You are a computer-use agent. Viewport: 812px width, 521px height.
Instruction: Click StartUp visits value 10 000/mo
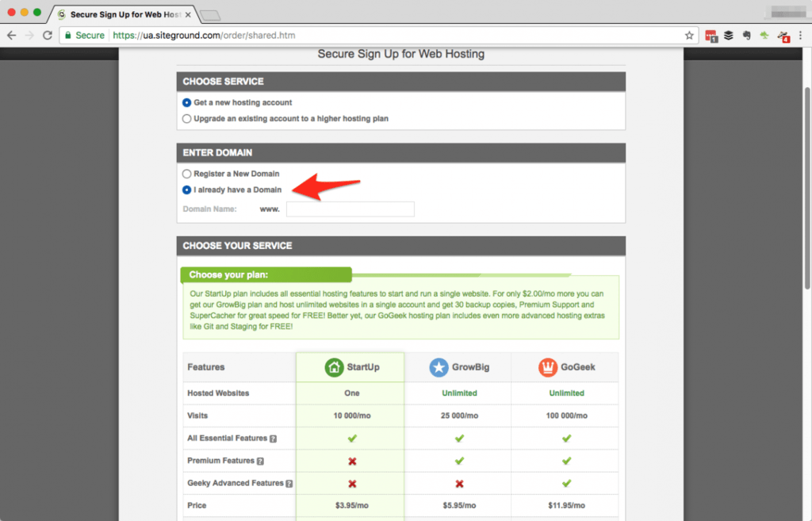click(x=352, y=416)
